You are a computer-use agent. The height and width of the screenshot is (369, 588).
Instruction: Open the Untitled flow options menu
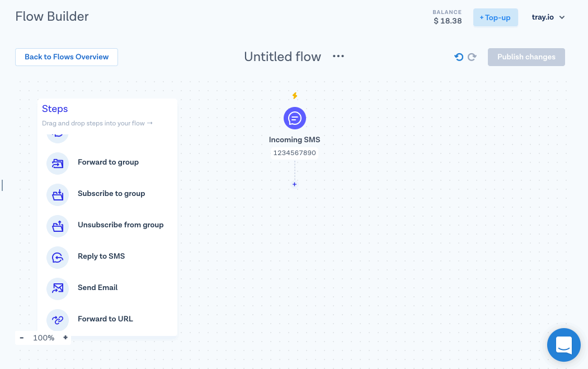338,56
